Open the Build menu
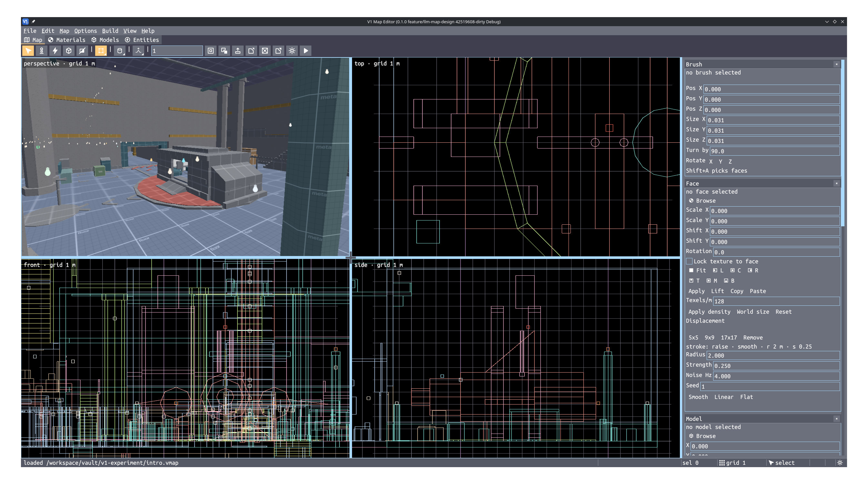Image resolution: width=868 pixels, height=492 pixels. 110,31
